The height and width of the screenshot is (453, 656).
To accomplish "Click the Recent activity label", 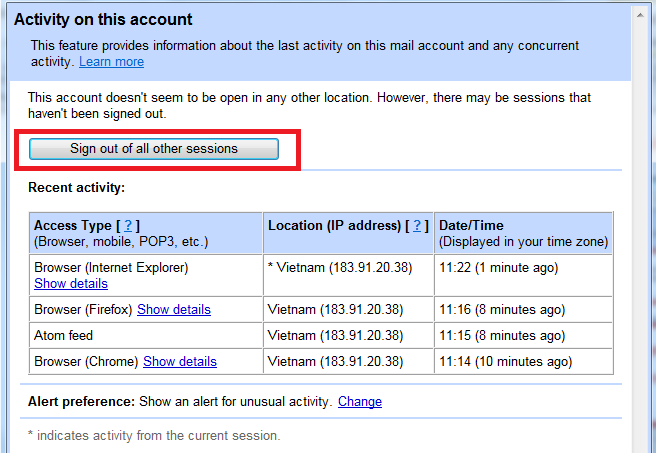I will pos(76,188).
